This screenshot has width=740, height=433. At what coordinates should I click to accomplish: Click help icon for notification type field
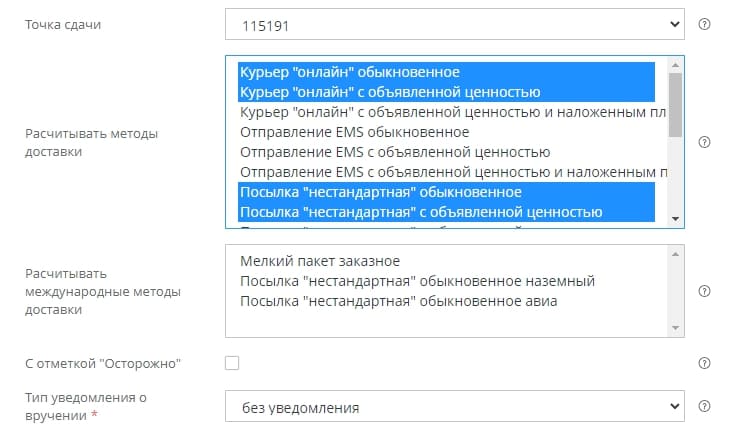pyautogui.click(x=704, y=407)
